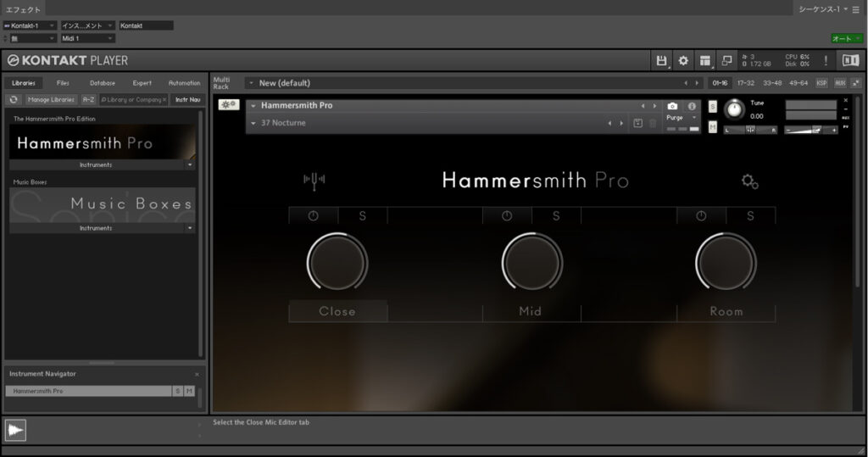Solo the Mid microphone channel
The width and height of the screenshot is (868, 457).
(x=556, y=216)
